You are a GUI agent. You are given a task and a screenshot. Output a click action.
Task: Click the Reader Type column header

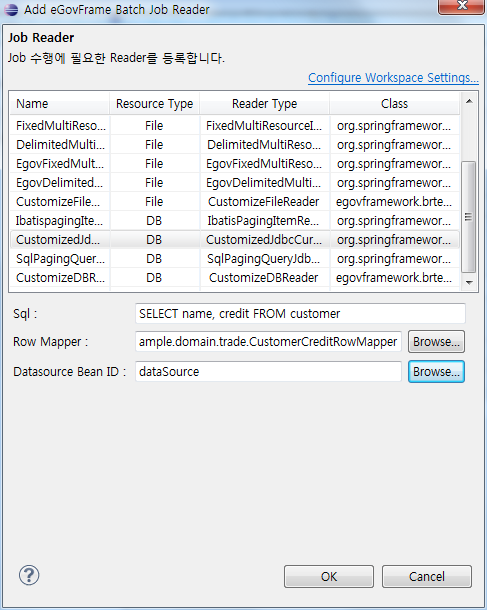pyautogui.click(x=265, y=103)
